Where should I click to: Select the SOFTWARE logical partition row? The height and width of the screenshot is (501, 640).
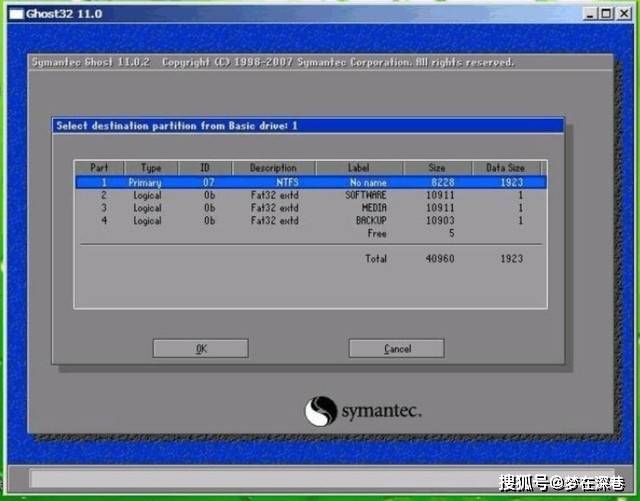[x=311, y=195]
